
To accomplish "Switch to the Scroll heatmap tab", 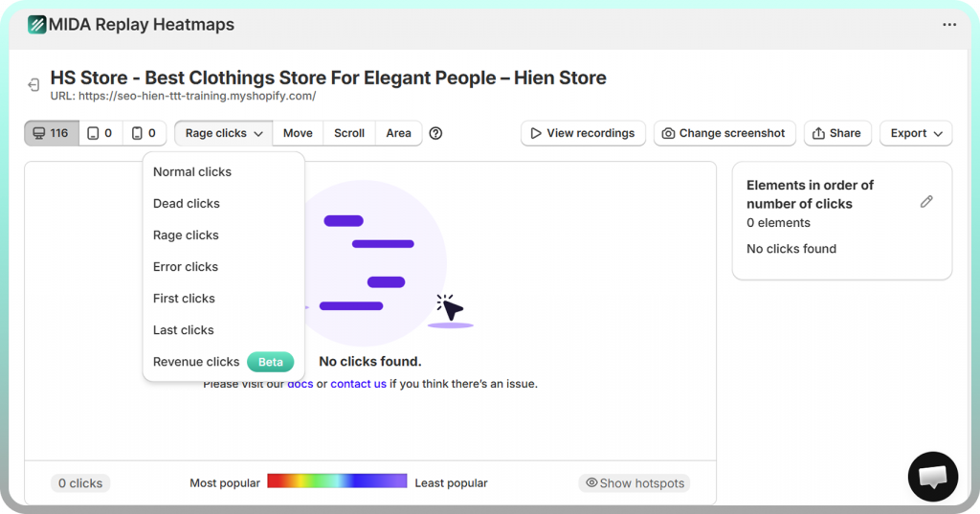I will tap(349, 133).
